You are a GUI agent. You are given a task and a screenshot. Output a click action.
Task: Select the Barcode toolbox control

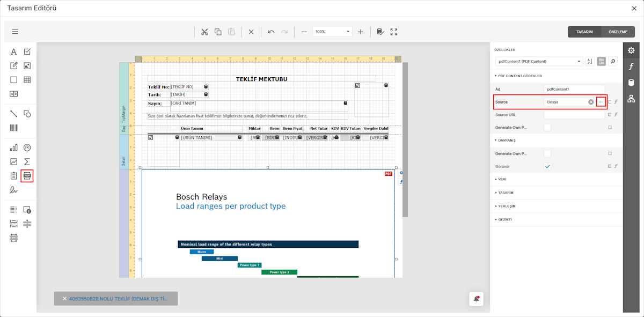pyautogui.click(x=14, y=128)
